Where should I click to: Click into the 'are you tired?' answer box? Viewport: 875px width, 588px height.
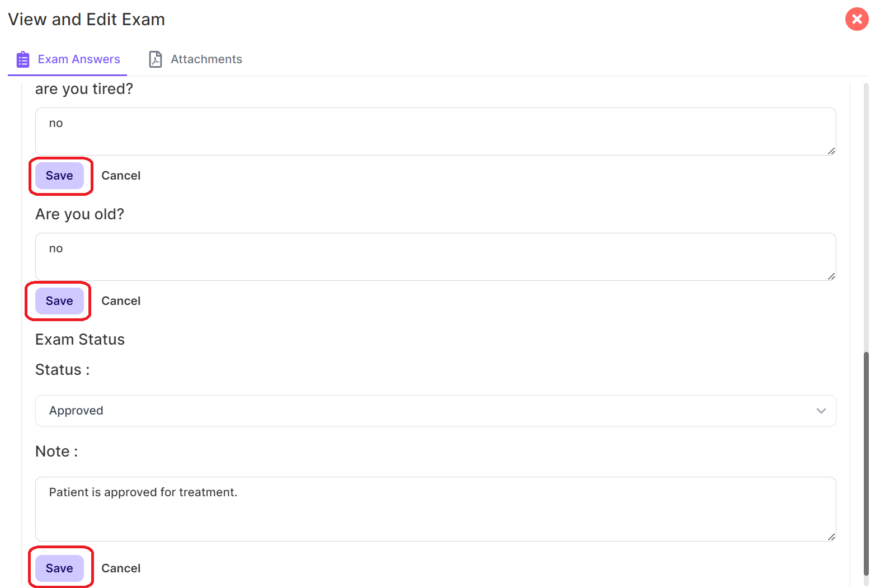click(x=435, y=131)
